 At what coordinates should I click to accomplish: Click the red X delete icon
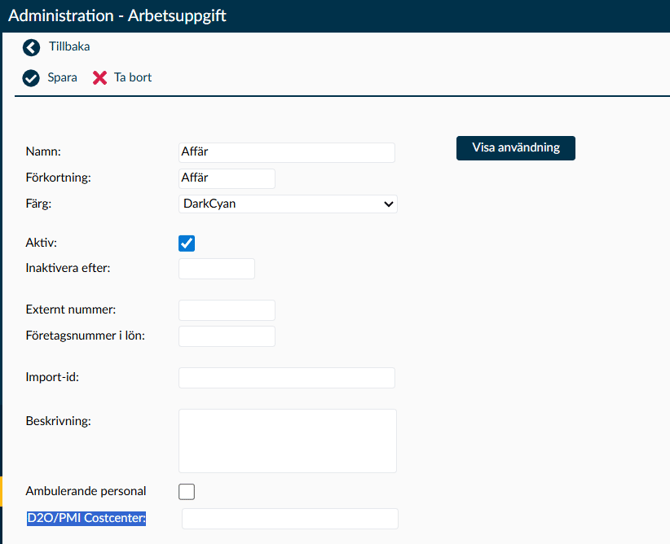[100, 78]
